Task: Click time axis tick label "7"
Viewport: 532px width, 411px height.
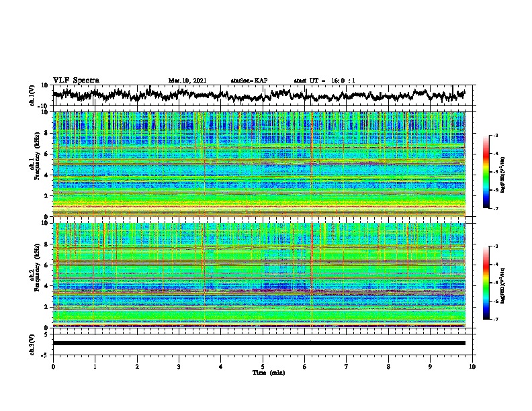Action: click(x=347, y=367)
